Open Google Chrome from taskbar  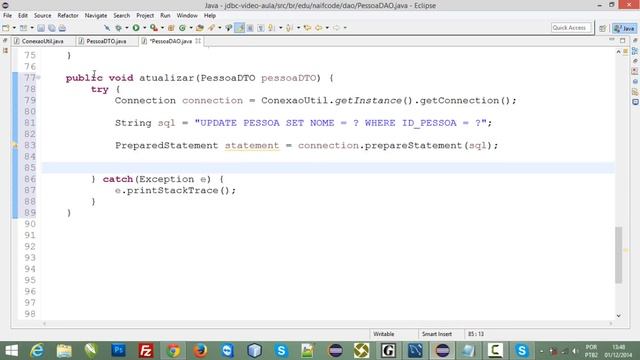pyautogui.click(x=173, y=350)
